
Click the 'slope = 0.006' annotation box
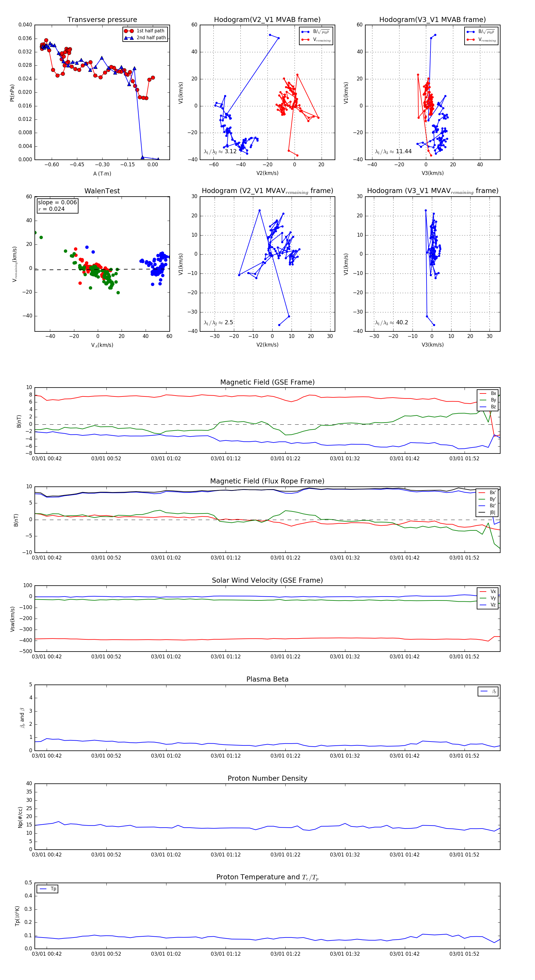click(57, 206)
